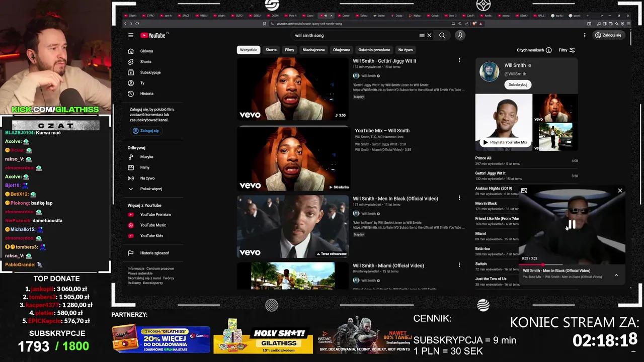This screenshot has height=362, width=644.
Task: Click Gettin' Jiggy Wit It video thumbnail
Action: [x=293, y=89]
